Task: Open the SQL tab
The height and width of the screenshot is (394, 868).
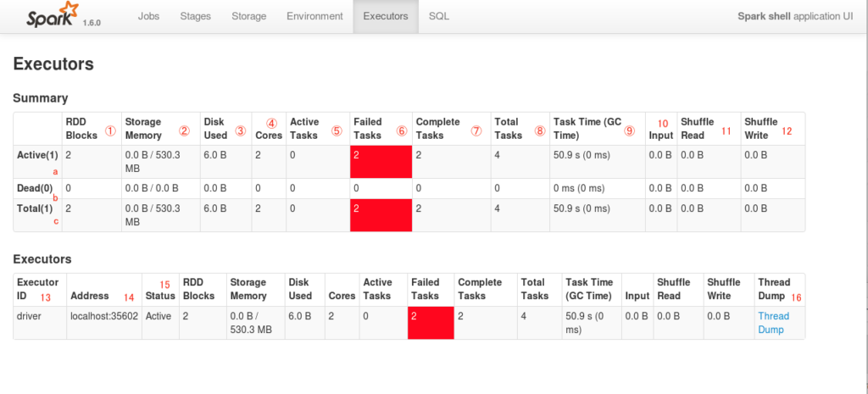Action: 439,16
